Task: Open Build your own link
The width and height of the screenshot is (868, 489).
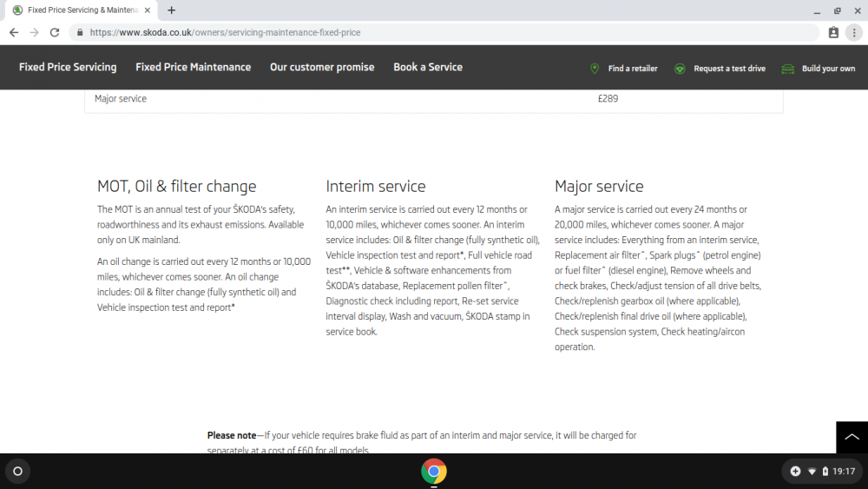Action: 828,69
